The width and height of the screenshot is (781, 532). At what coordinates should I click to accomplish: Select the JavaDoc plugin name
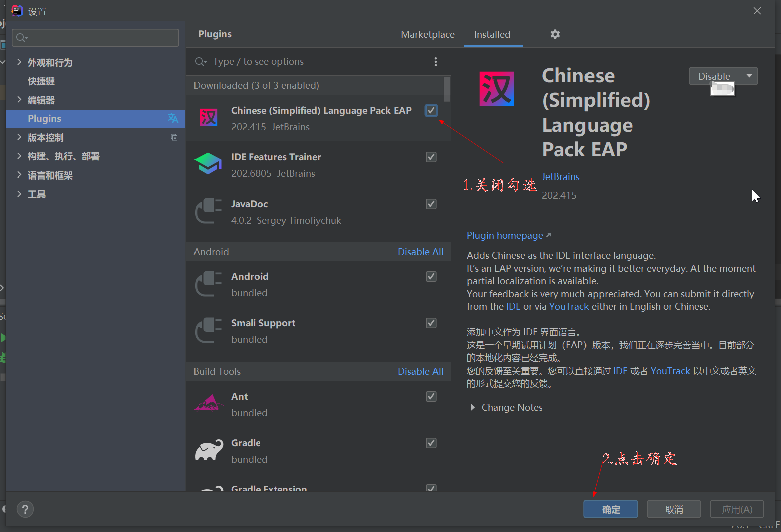[249, 204]
